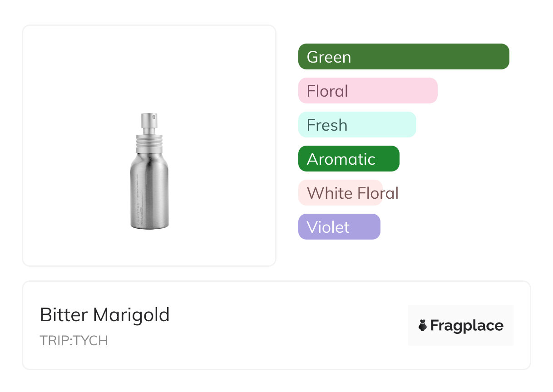The width and height of the screenshot is (553, 392).
Task: Click the word "Green" in the top bar
Action: click(329, 57)
